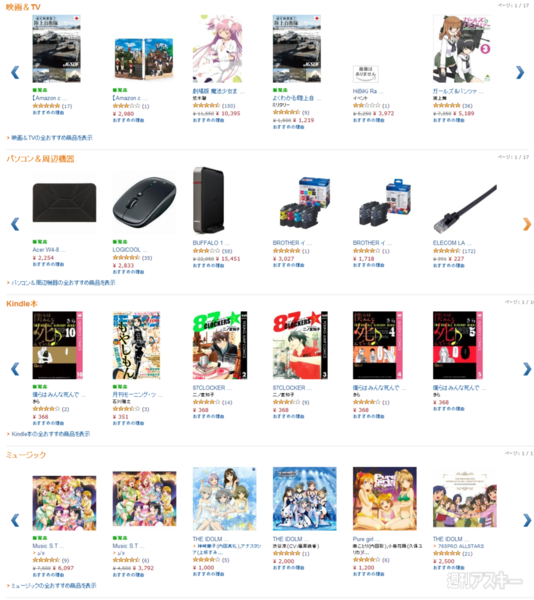The width and height of the screenshot is (534, 600).
Task: Click previous arrow in ミュージック row
Action: click(15, 520)
